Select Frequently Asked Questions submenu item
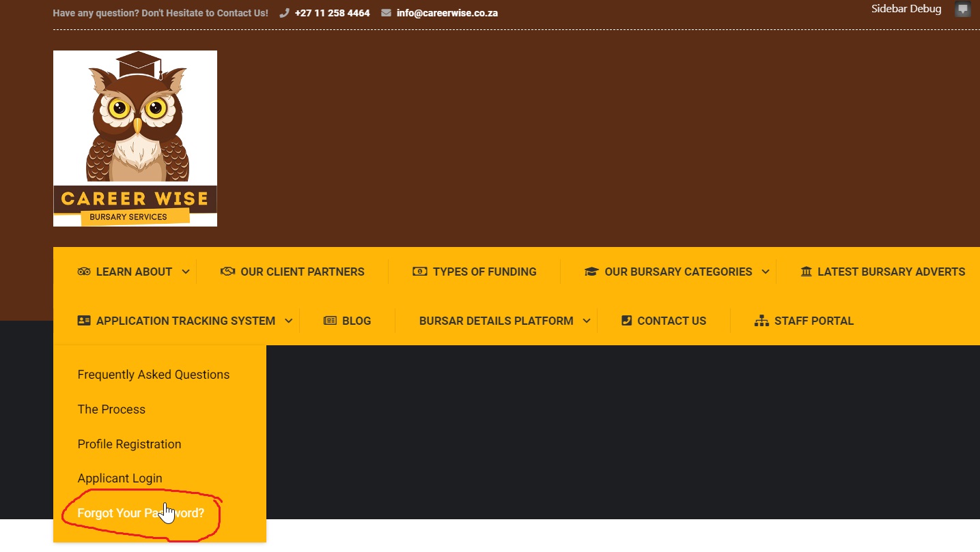 (x=154, y=375)
